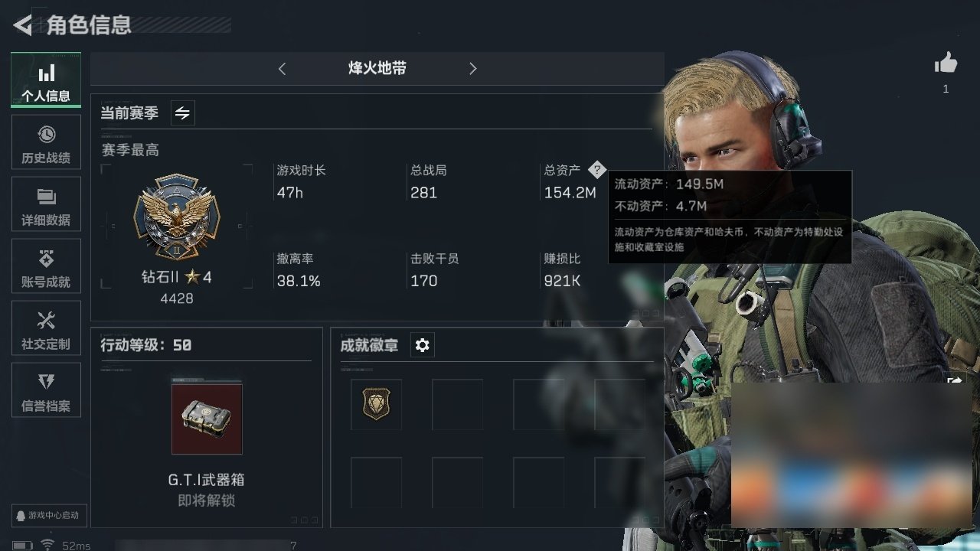Toggle the season swap icon beside 当前赛季
This screenshot has height=551, width=980.
point(182,113)
